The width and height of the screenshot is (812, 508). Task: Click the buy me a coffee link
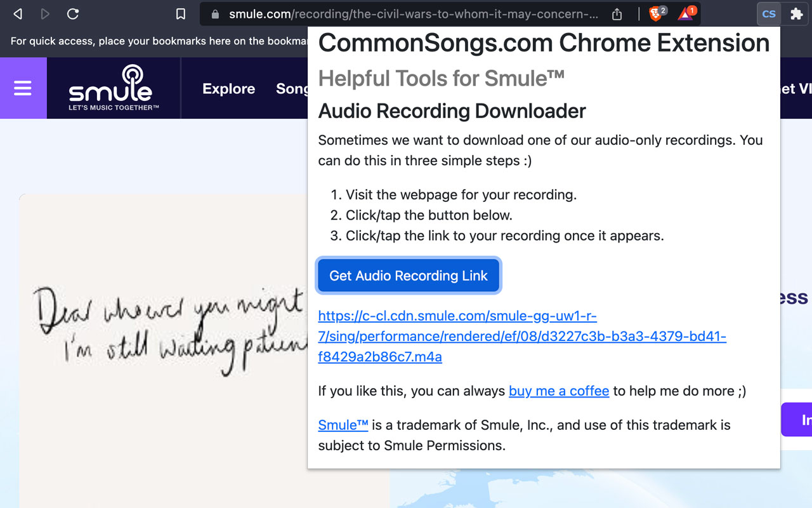click(558, 391)
